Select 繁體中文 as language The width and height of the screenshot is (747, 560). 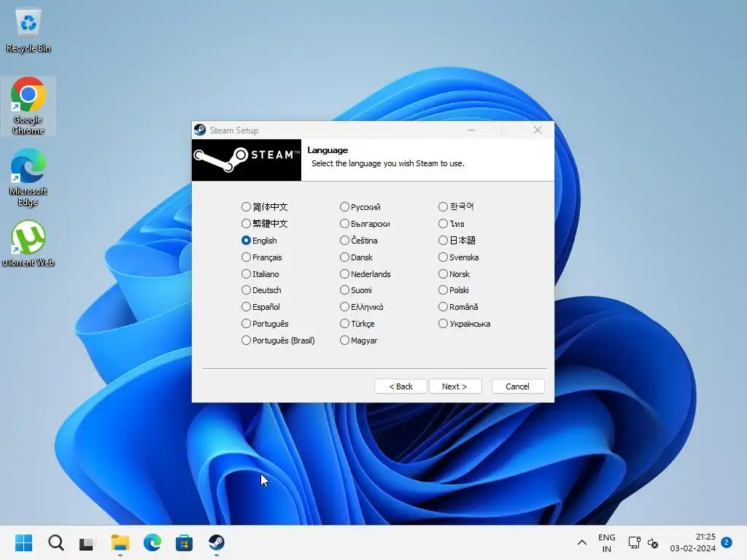coord(264,223)
